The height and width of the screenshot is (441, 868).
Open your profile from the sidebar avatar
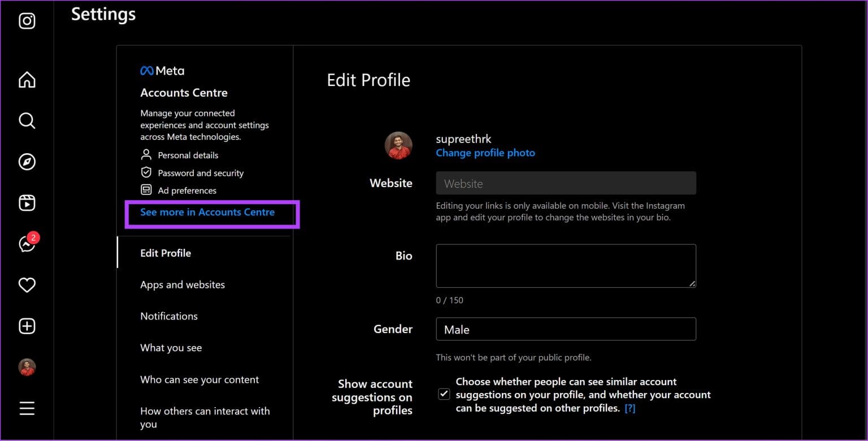tap(27, 367)
